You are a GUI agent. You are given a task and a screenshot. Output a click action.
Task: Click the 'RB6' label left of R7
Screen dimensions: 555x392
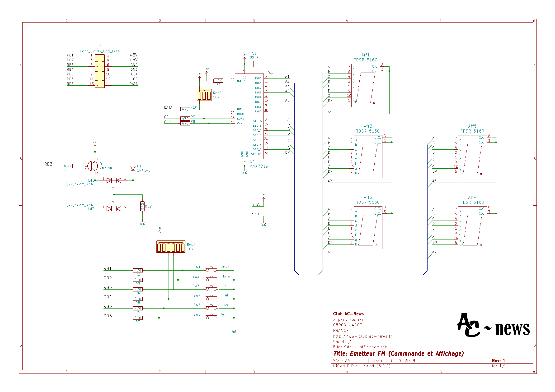click(108, 316)
